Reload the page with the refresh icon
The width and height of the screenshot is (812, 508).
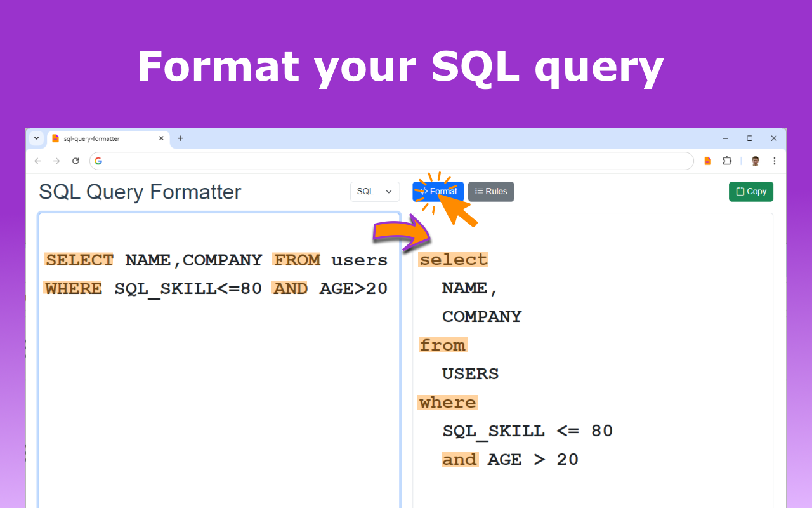pos(75,161)
